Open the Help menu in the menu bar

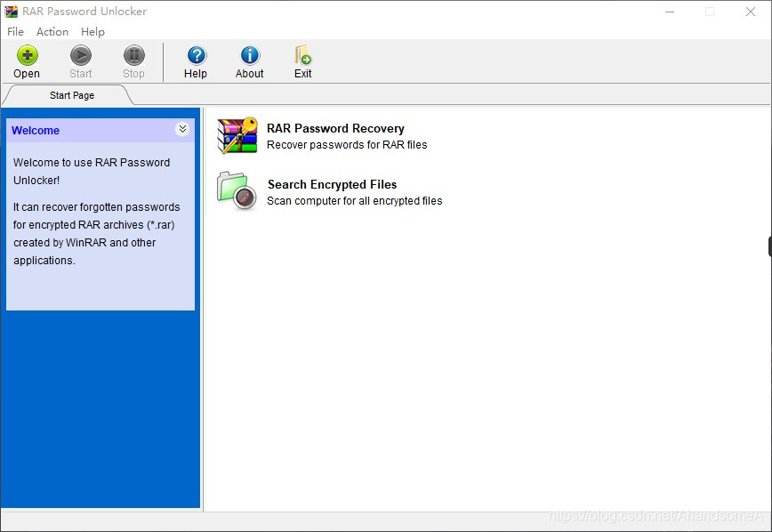(x=92, y=31)
